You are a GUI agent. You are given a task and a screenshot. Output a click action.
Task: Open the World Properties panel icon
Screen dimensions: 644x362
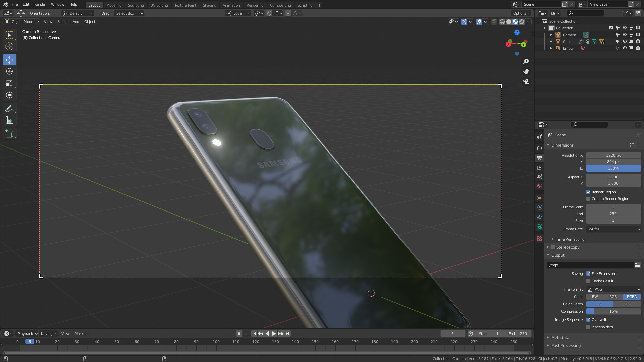pos(539,186)
